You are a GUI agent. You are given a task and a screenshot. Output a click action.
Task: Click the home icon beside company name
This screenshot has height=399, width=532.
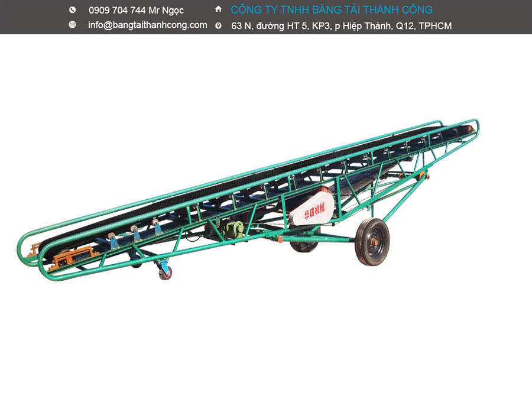[x=218, y=9]
